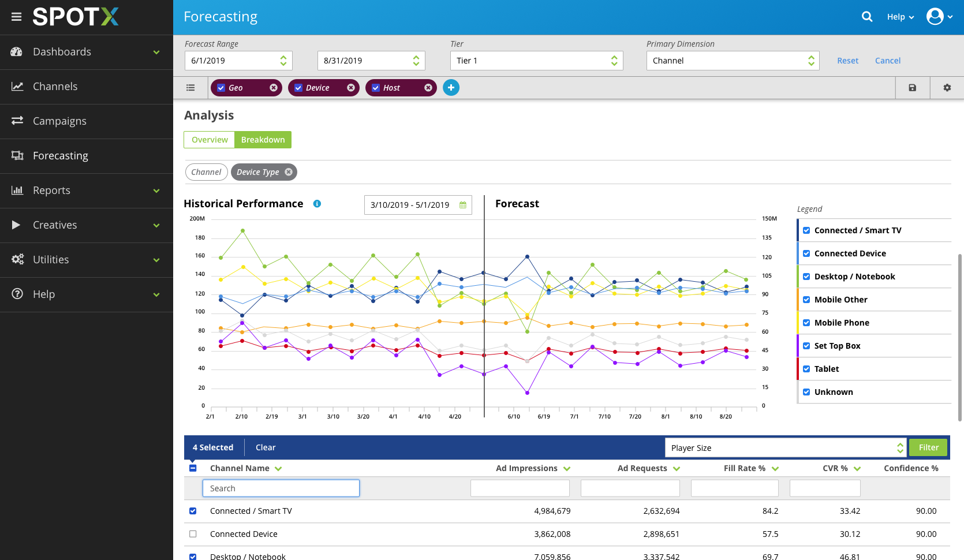Click the save filter set icon
The image size is (964, 560).
tap(912, 88)
